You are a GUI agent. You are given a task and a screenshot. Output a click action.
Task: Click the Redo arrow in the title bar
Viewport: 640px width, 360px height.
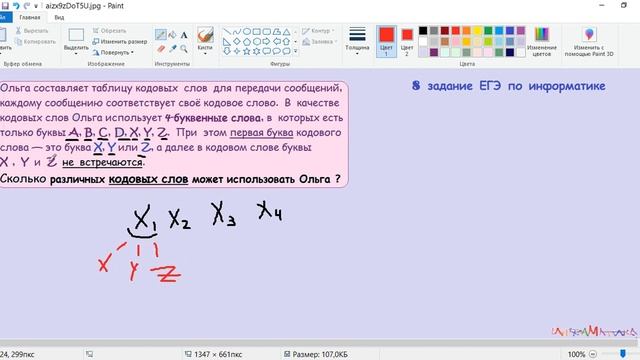click(27, 6)
